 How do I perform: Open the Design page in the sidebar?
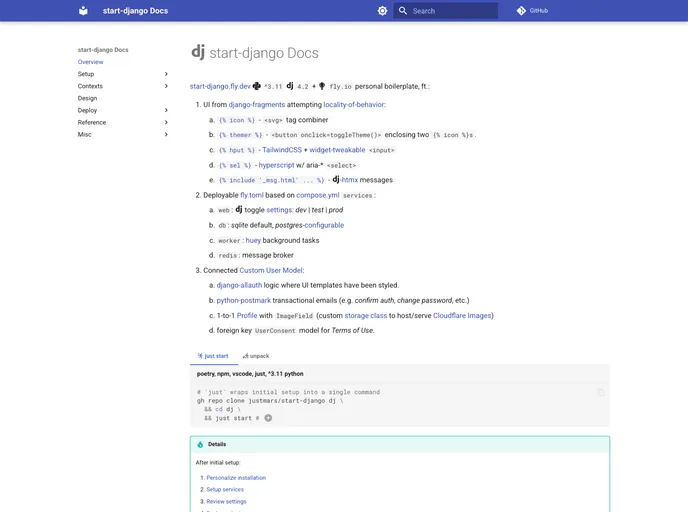88,98
